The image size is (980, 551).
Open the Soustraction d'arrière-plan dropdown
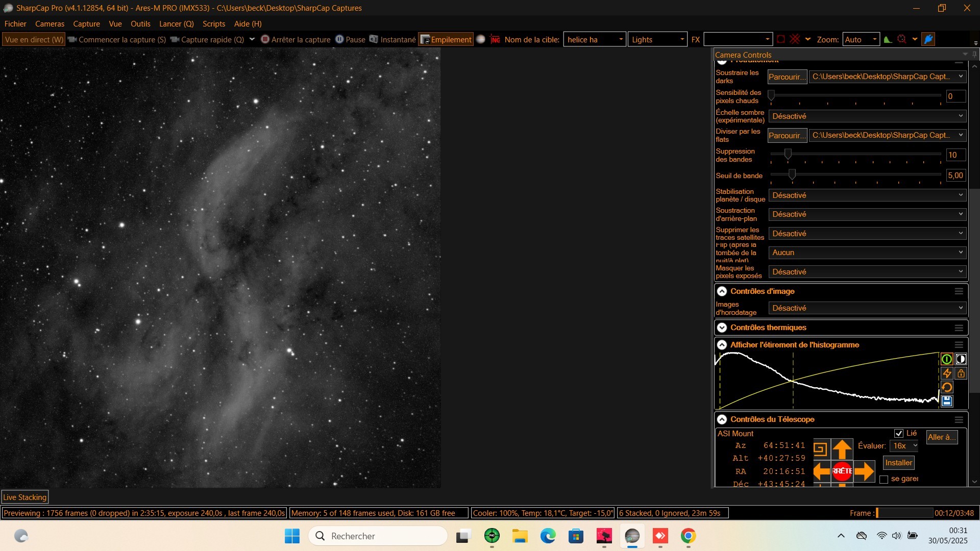click(868, 214)
